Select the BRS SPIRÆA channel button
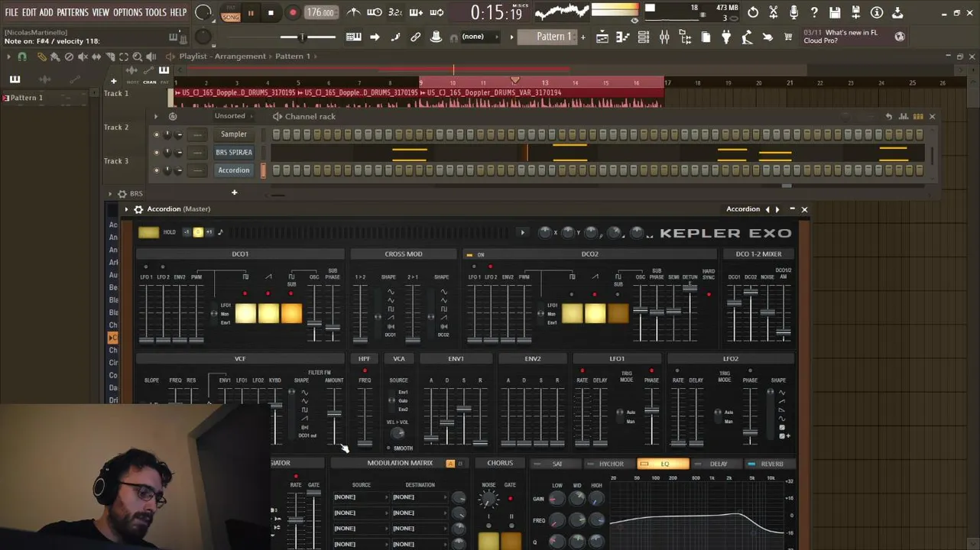The height and width of the screenshot is (550, 980). tap(234, 153)
